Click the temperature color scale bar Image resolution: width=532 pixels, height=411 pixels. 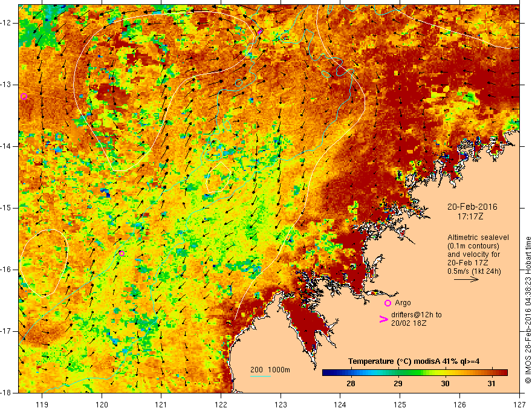point(415,373)
